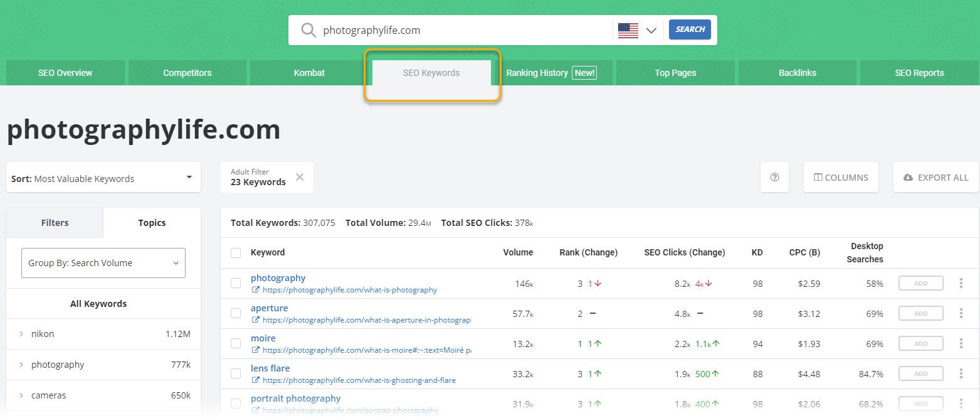
Task: Click the Keyword column header
Action: [x=268, y=252]
